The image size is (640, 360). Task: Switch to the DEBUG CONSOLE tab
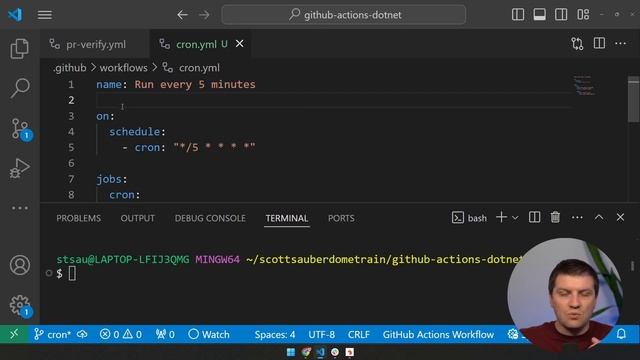coord(210,218)
